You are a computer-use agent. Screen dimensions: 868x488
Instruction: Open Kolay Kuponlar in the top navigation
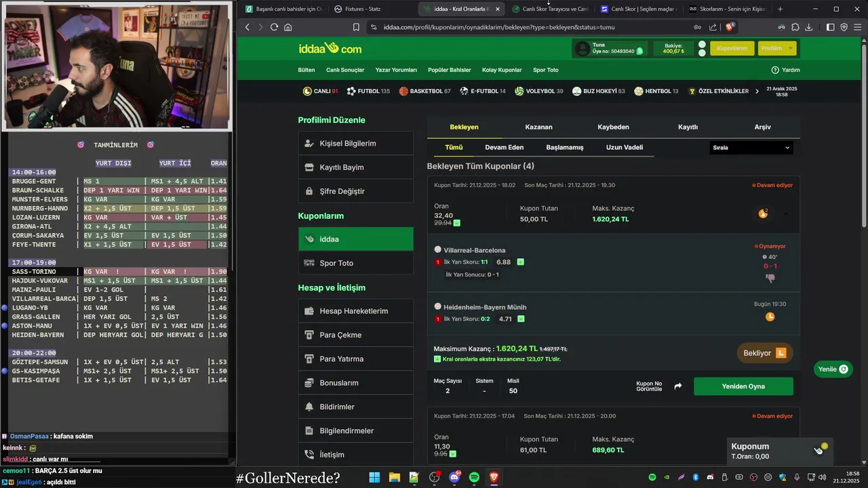pos(502,70)
